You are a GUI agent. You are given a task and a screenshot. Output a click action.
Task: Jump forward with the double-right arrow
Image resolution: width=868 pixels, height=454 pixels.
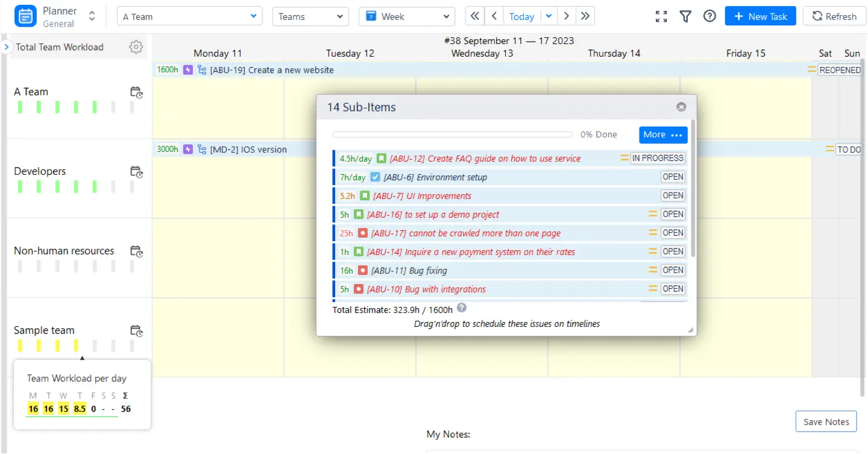[585, 16]
